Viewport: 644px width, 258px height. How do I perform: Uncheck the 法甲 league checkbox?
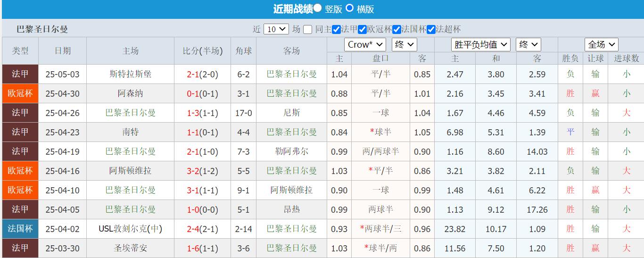(x=336, y=29)
